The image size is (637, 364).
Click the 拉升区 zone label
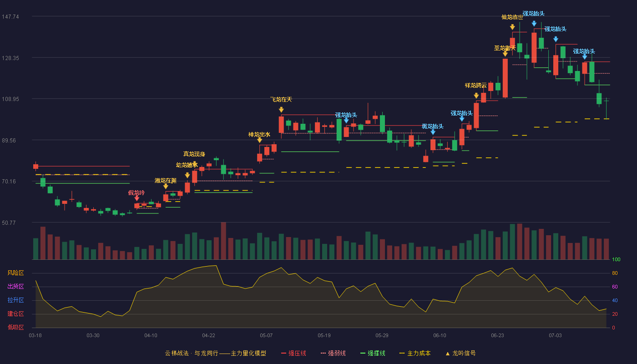pos(16,300)
